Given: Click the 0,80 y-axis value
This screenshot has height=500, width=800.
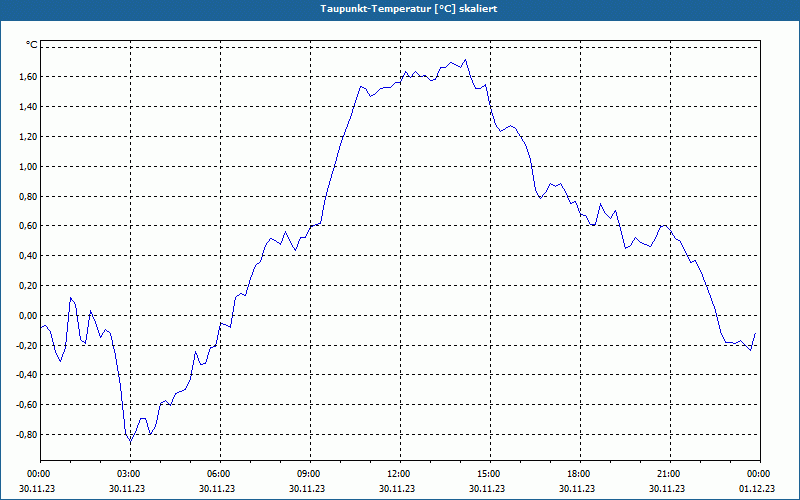Looking at the screenshot, I should tap(28, 196).
